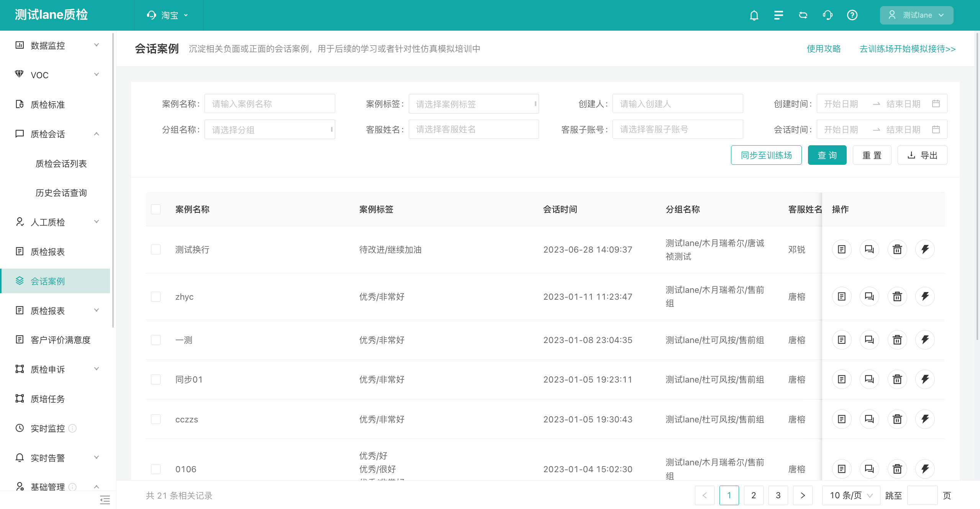
Task: Open the help question mark icon
Action: coord(852,15)
